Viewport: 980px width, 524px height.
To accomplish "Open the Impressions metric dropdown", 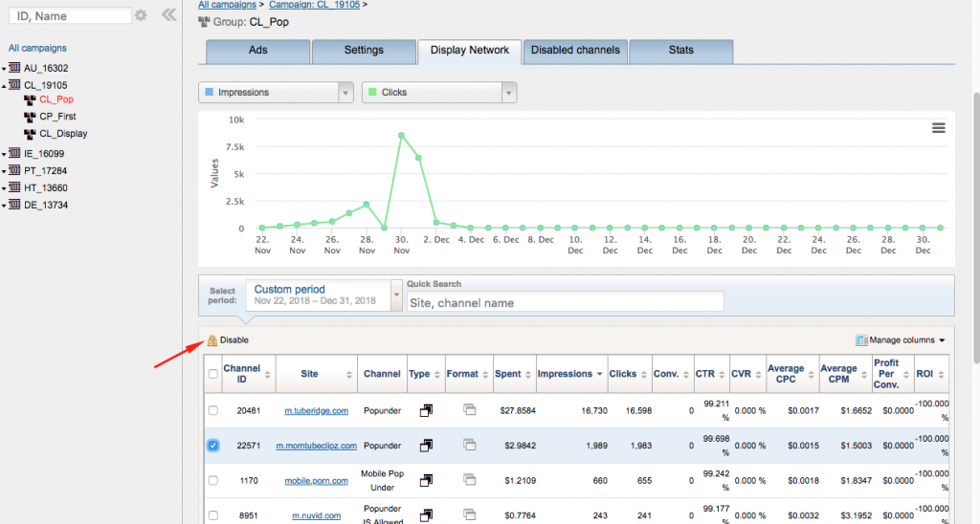I will point(345,93).
